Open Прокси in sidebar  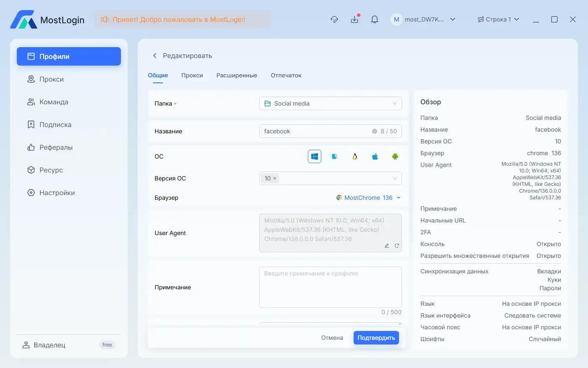click(69, 79)
